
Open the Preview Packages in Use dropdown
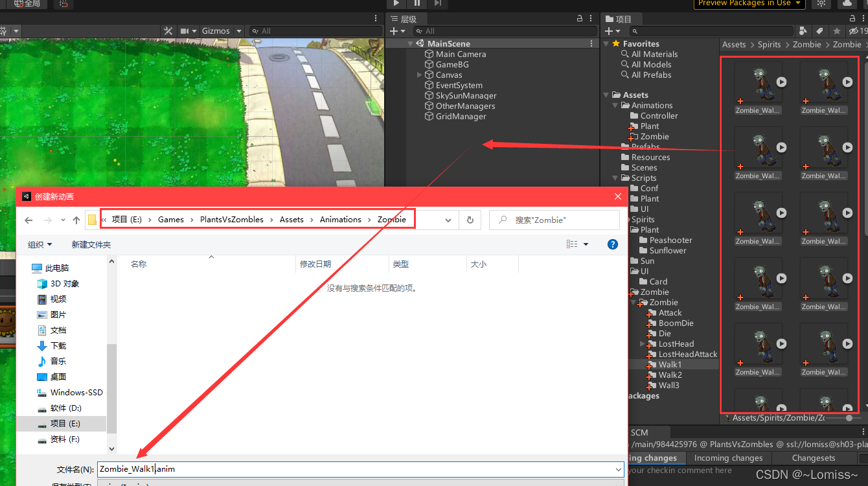point(749,3)
